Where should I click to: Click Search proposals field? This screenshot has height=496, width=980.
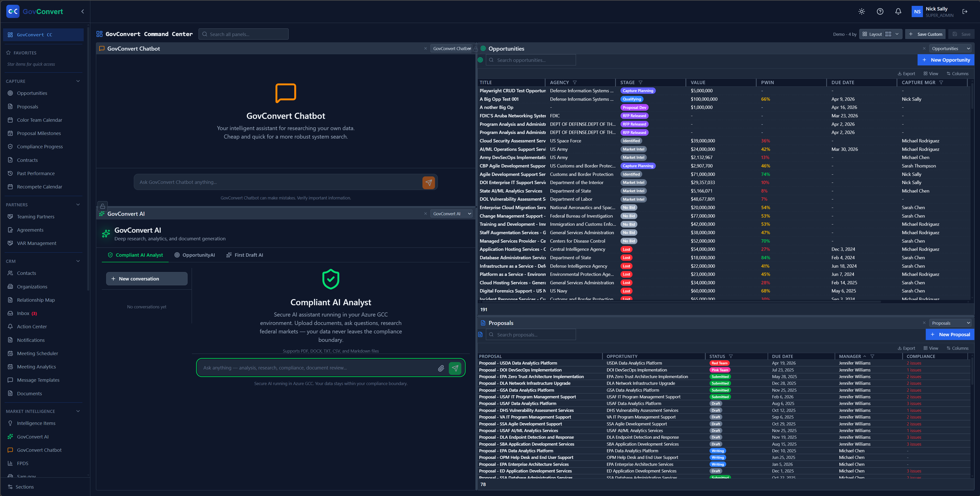point(531,334)
